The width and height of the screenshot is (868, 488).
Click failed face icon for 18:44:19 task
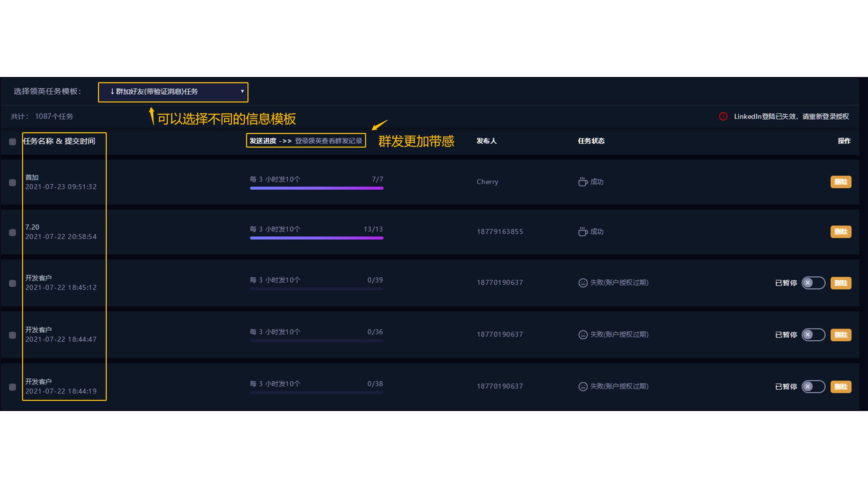pos(583,387)
